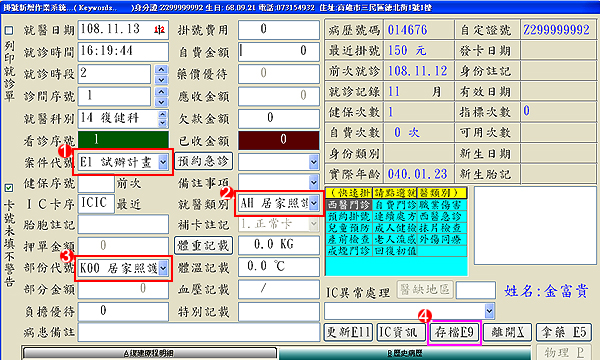The height and width of the screenshot is (360, 600).
Task: Click the 拿藥 F5 button
Action: pyautogui.click(x=564, y=332)
